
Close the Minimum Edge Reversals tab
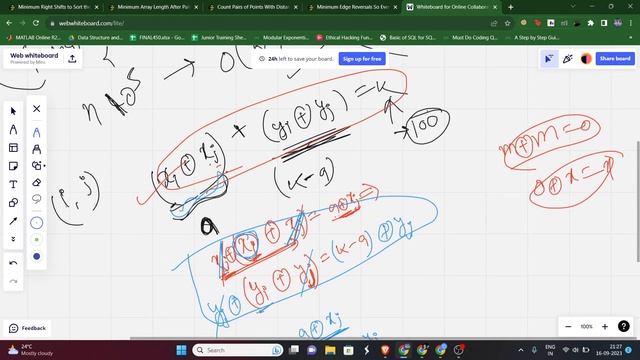(395, 7)
